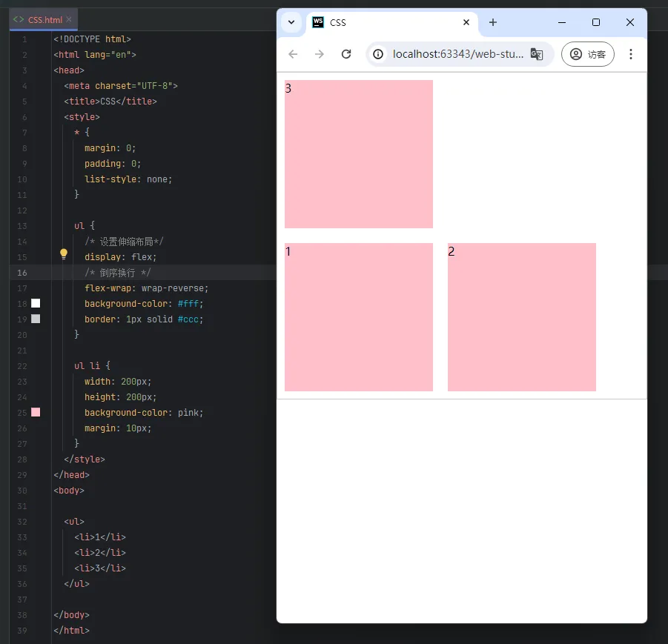
Task: Open the pink color swatch in gutter
Action: pyautogui.click(x=36, y=412)
